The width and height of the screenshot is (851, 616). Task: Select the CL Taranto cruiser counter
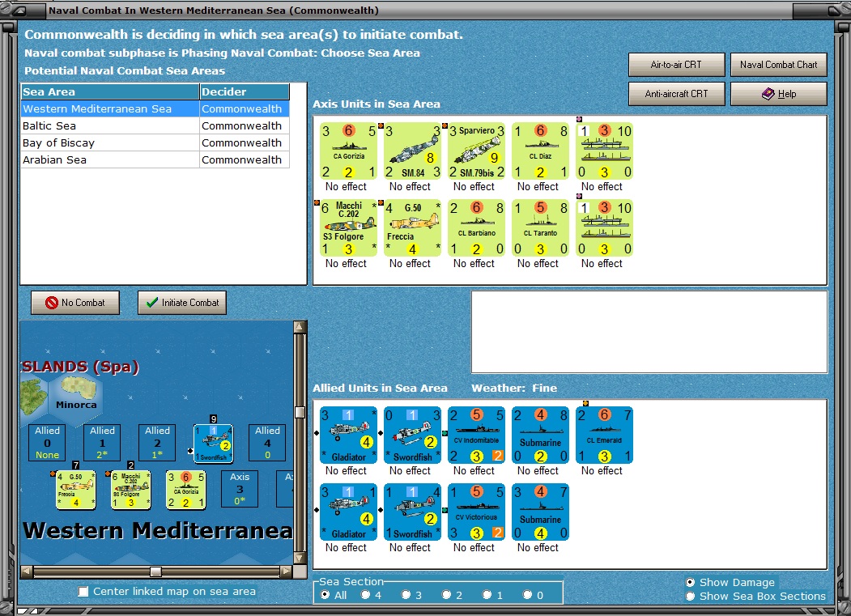pyautogui.click(x=541, y=228)
